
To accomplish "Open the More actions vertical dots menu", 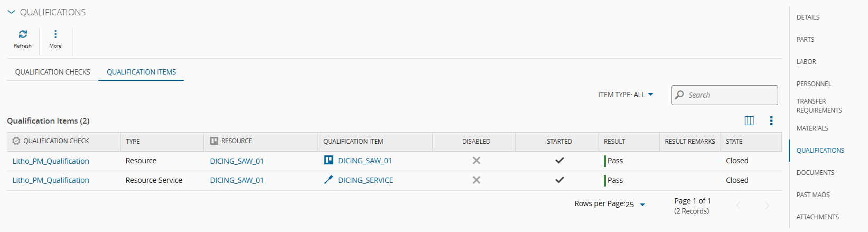I will point(55,34).
